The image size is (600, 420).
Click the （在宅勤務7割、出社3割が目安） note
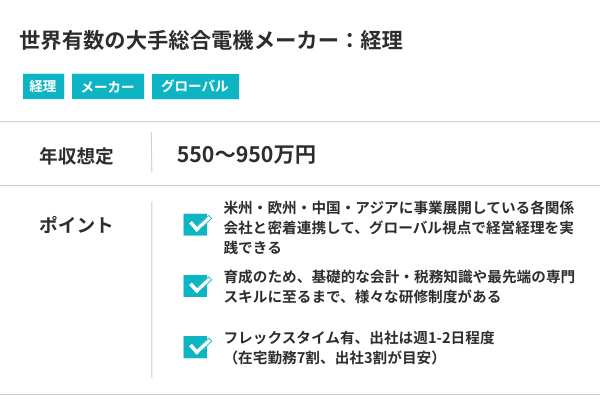point(334,357)
